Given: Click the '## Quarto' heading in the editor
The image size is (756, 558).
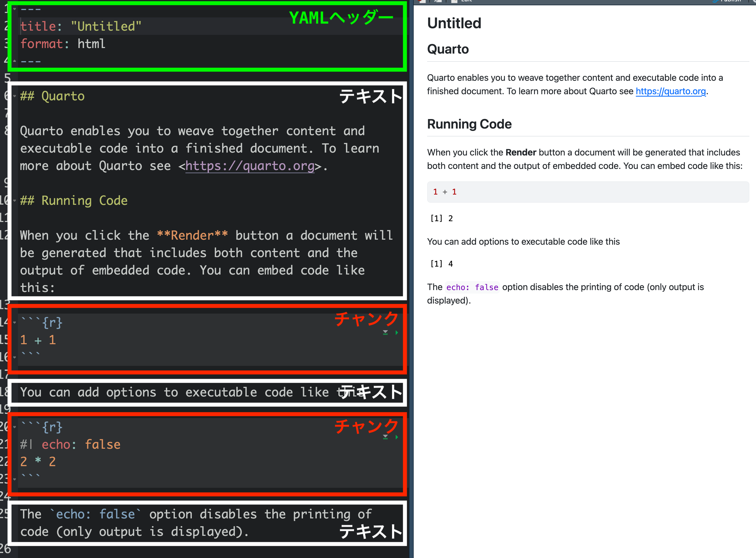Looking at the screenshot, I should coord(52,96).
